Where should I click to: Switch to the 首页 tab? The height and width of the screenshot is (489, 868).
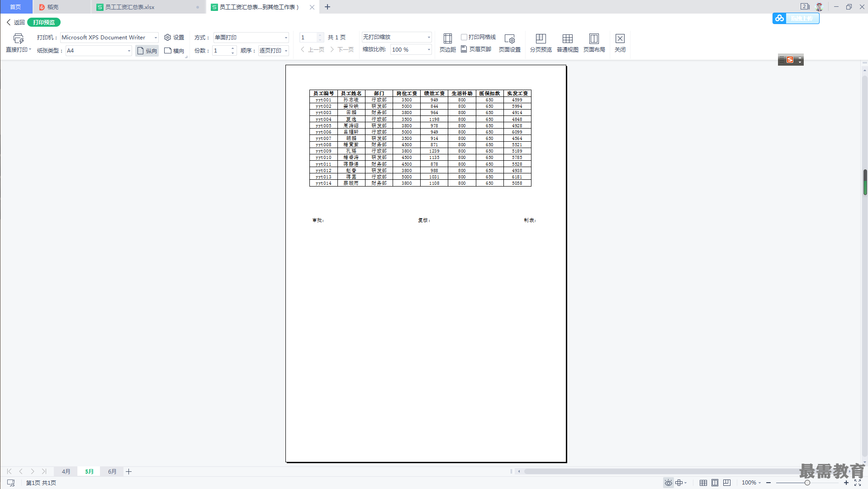16,7
